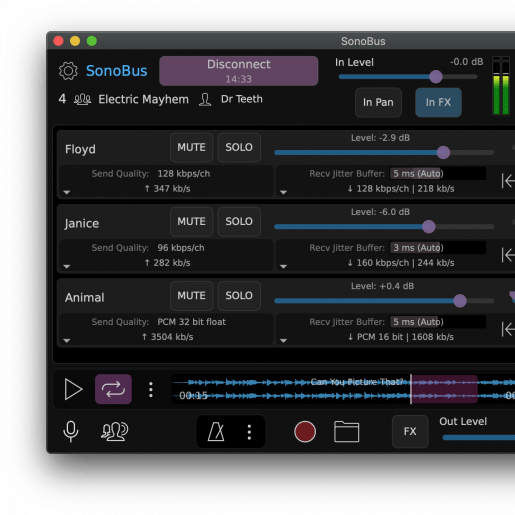Open settings with the gear icon
This screenshot has width=515, height=515.
68,71
